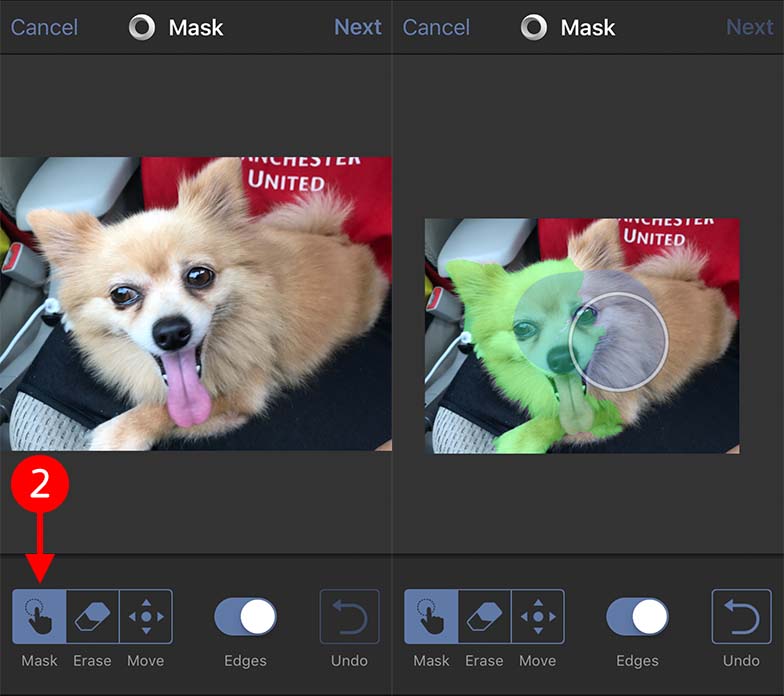Choose the Erase tool in right screen

(x=484, y=616)
